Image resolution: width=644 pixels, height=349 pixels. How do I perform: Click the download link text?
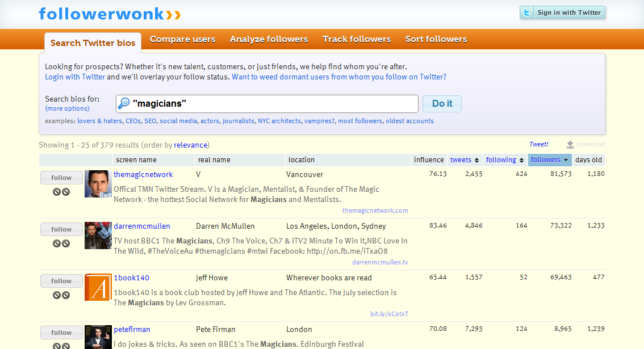tap(590, 145)
